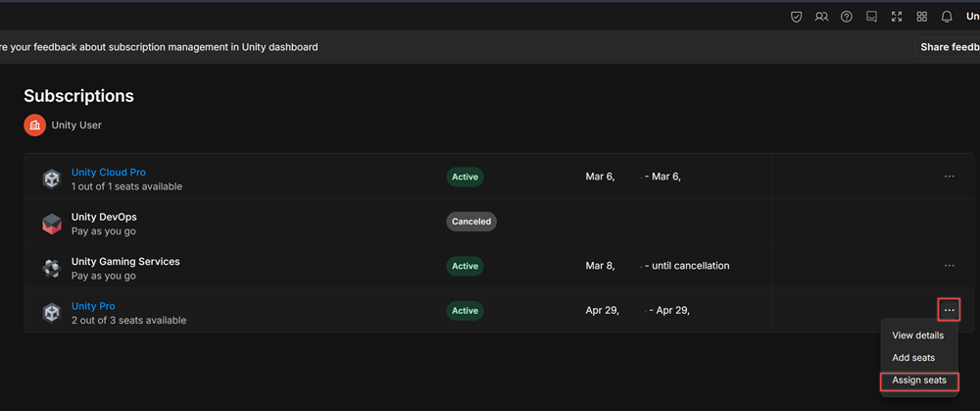Click the Share feedback button

tap(948, 47)
